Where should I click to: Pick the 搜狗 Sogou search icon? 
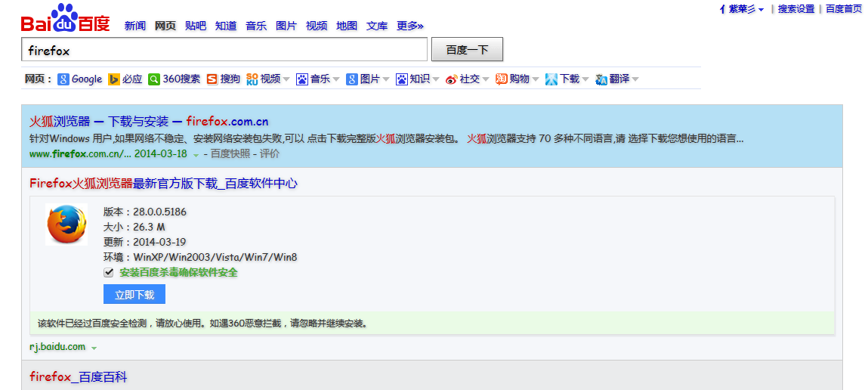(212, 79)
